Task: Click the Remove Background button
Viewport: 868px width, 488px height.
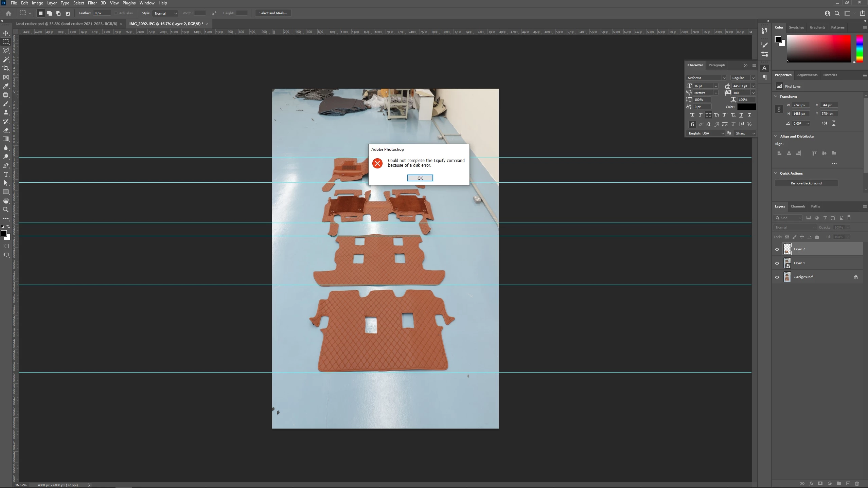Action: [806, 183]
